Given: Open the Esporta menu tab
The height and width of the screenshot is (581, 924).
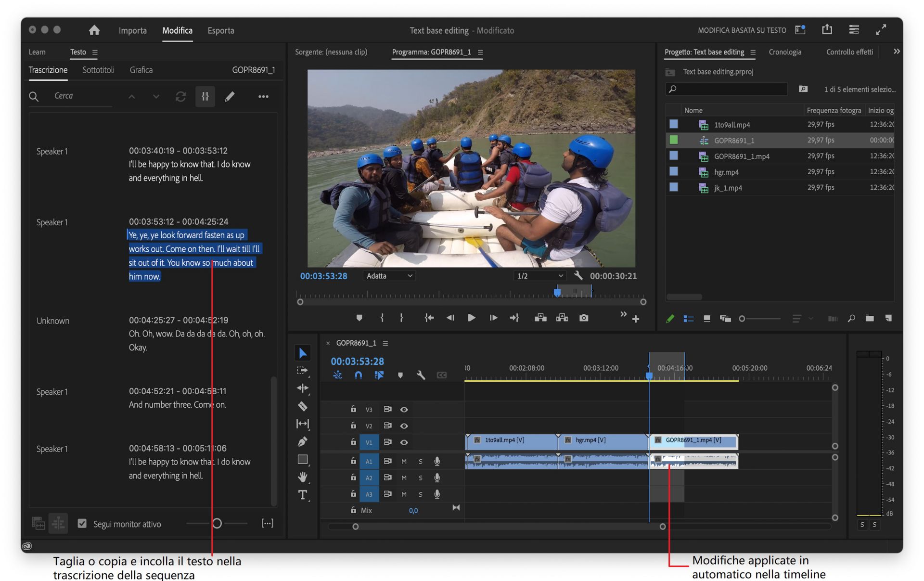Looking at the screenshot, I should 221,30.
